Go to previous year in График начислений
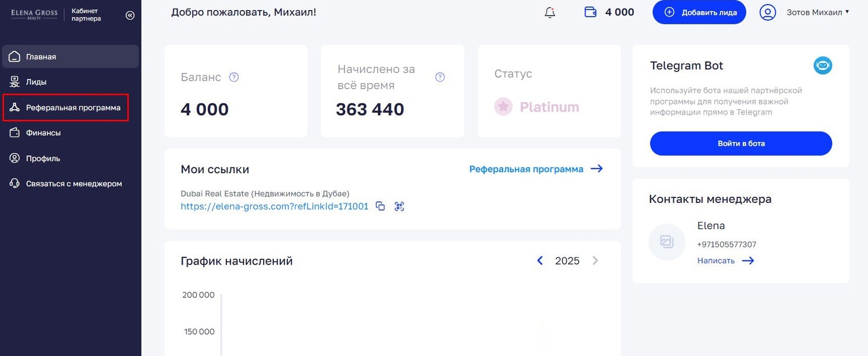 click(540, 261)
